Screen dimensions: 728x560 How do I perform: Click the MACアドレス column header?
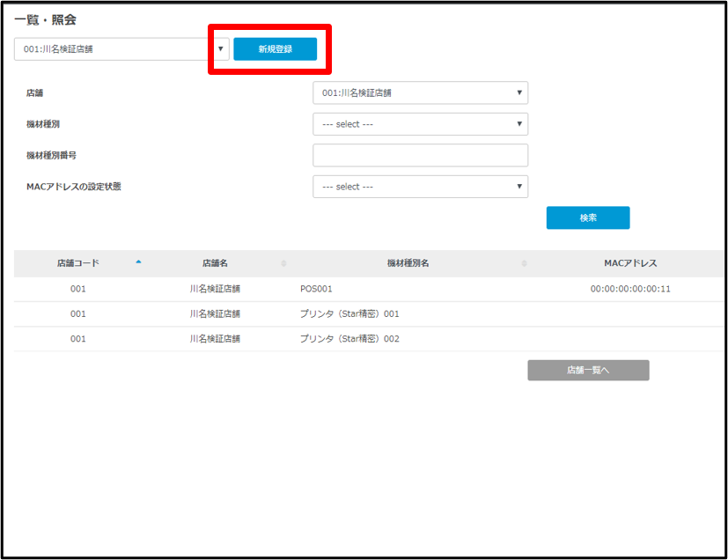pos(630,263)
